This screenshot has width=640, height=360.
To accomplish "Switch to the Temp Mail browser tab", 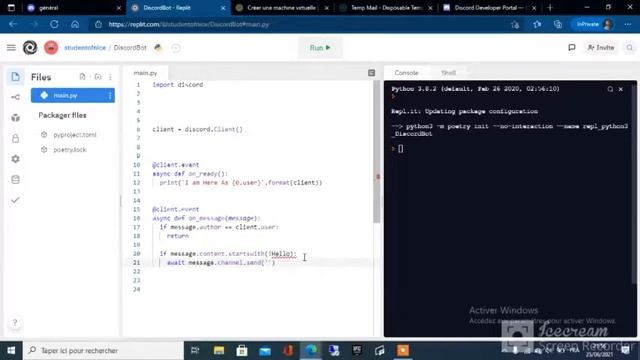I will pyautogui.click(x=386, y=8).
